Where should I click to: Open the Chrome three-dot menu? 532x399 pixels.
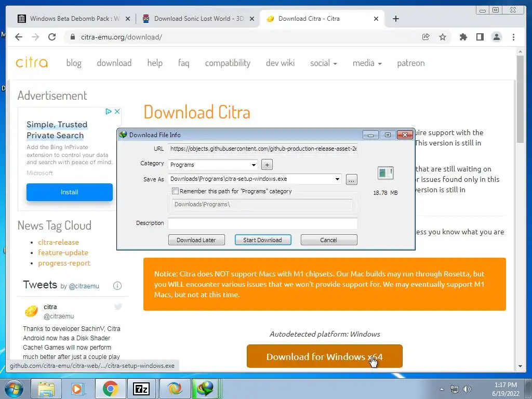[513, 37]
